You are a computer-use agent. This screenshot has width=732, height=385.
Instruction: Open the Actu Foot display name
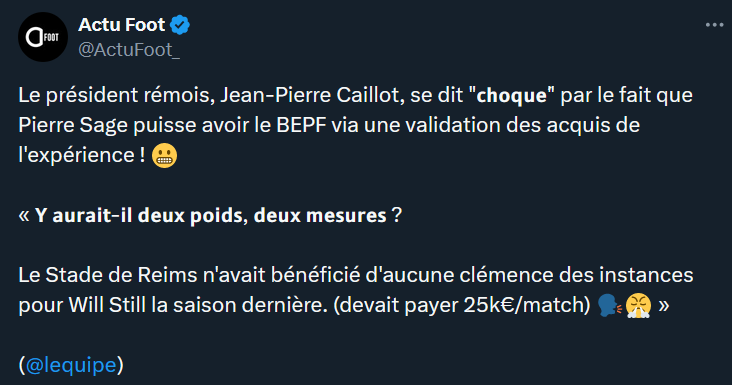coord(121,25)
